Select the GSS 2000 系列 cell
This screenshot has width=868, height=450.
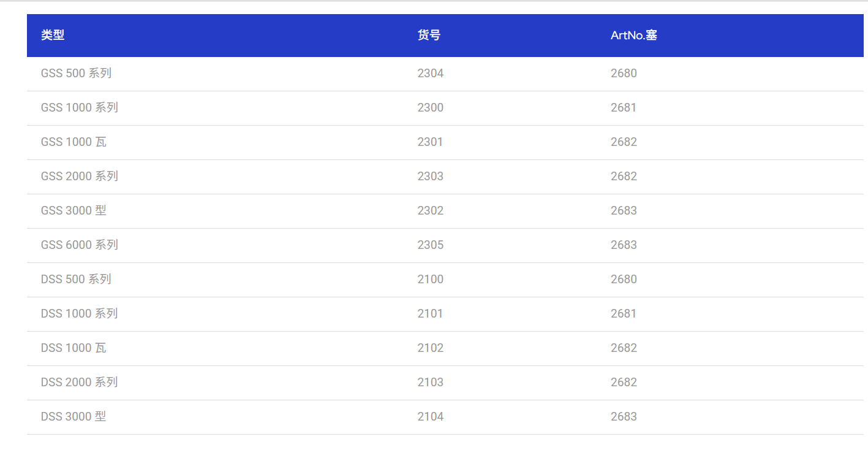[79, 177]
